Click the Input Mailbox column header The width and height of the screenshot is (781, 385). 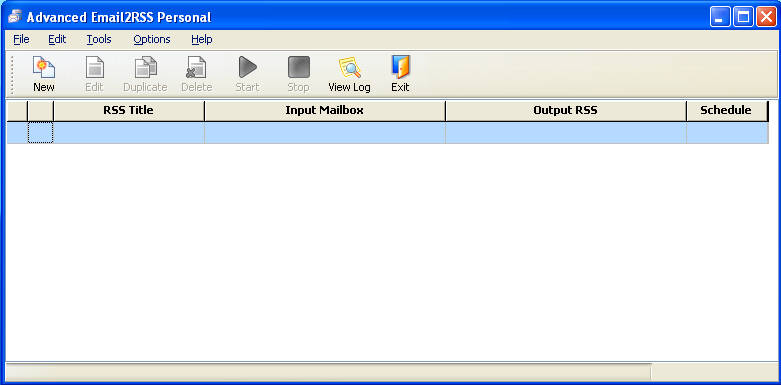pyautogui.click(x=325, y=111)
